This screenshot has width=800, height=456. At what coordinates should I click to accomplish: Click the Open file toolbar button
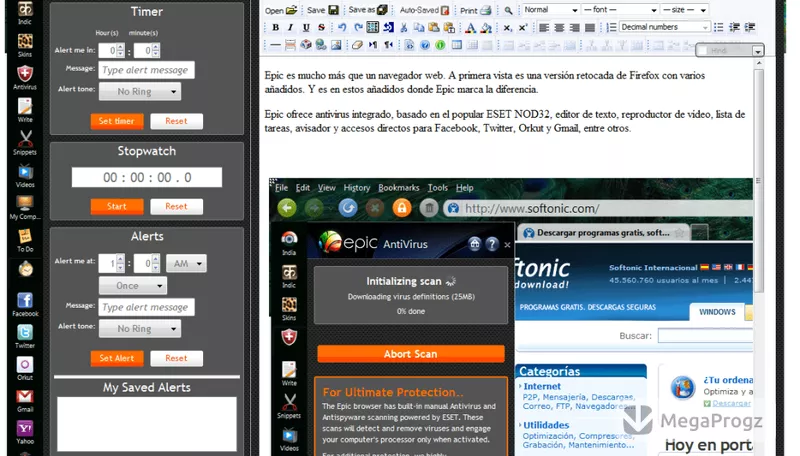pyautogui.click(x=281, y=10)
